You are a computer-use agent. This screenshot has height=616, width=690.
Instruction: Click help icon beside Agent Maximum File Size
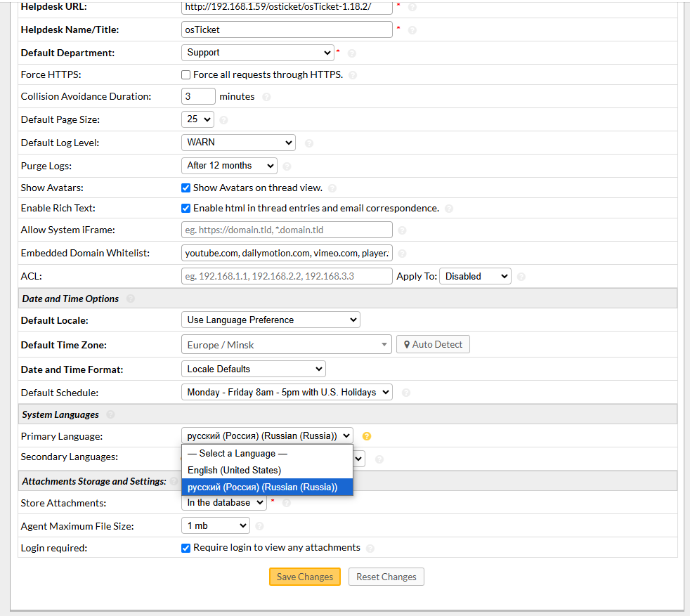tap(259, 526)
